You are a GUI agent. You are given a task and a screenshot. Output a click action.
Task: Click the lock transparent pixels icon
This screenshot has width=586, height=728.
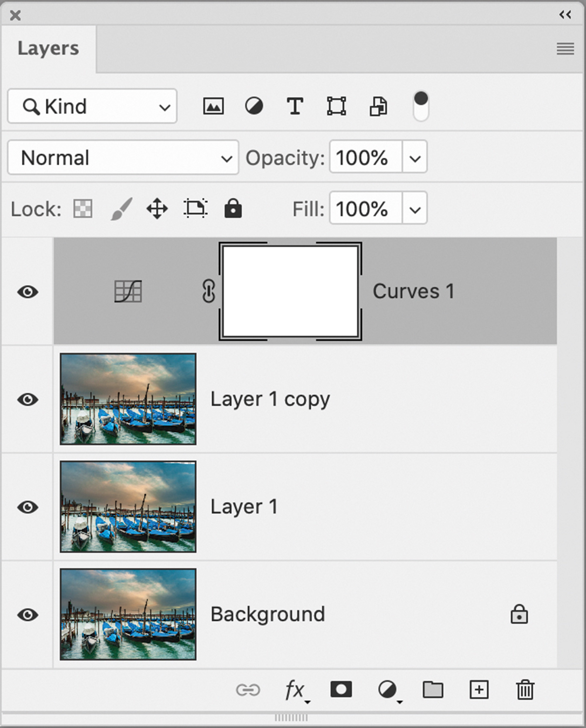coord(83,208)
